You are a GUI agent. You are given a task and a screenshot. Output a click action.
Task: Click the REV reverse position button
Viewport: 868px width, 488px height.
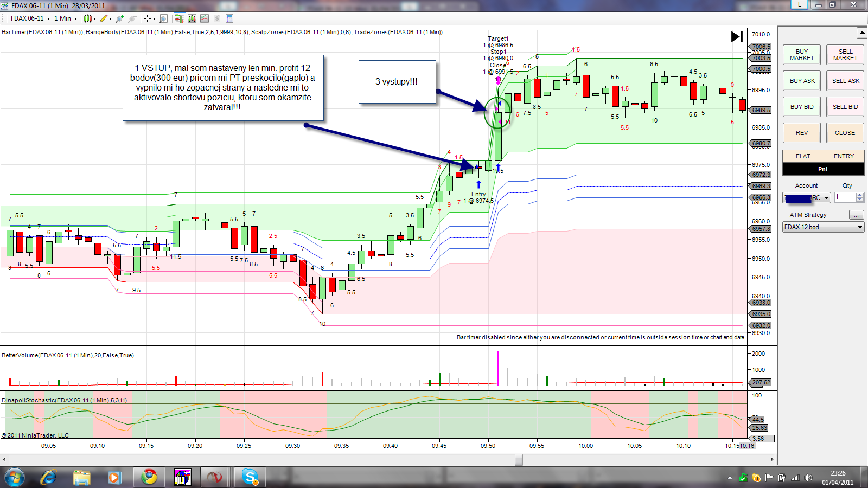802,133
